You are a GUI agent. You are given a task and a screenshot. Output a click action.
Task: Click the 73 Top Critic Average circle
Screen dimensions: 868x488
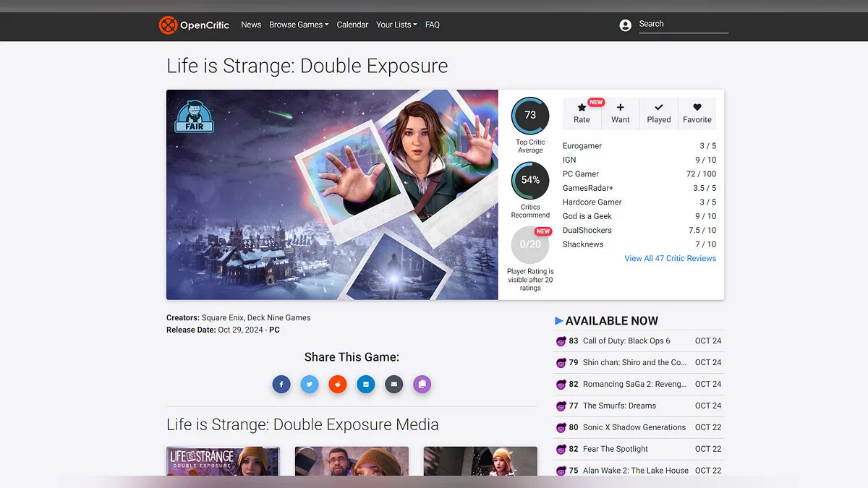click(530, 116)
